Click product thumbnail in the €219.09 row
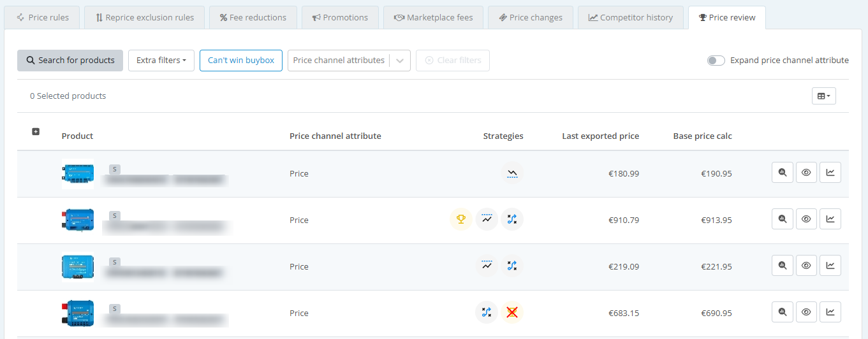Viewport: 868px width, 339px height. coord(78,267)
